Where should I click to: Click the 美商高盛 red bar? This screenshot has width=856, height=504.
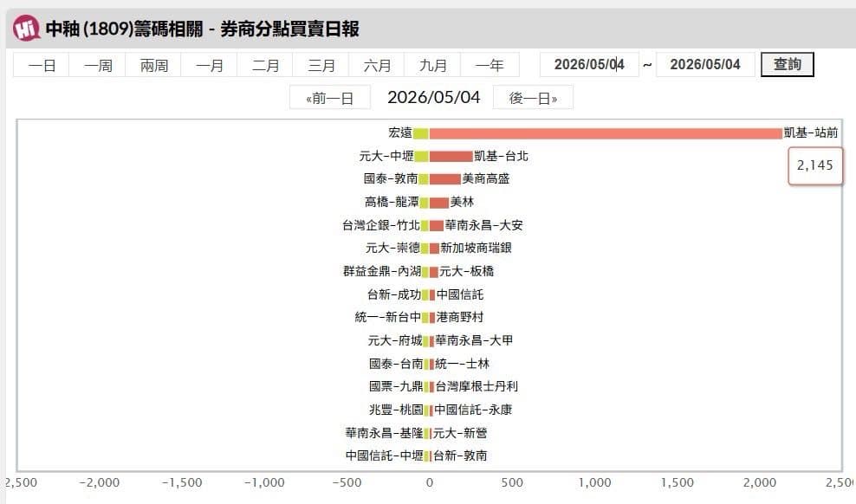coord(445,179)
